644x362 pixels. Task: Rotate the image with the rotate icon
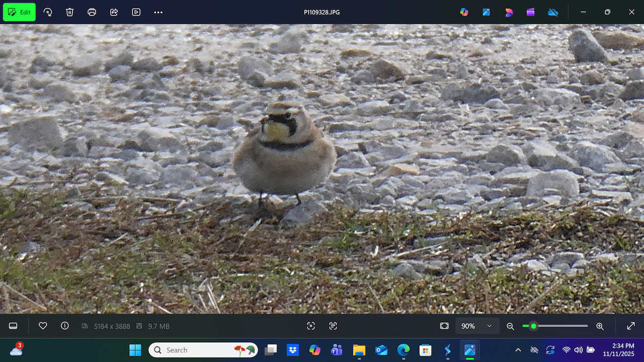coord(48,12)
